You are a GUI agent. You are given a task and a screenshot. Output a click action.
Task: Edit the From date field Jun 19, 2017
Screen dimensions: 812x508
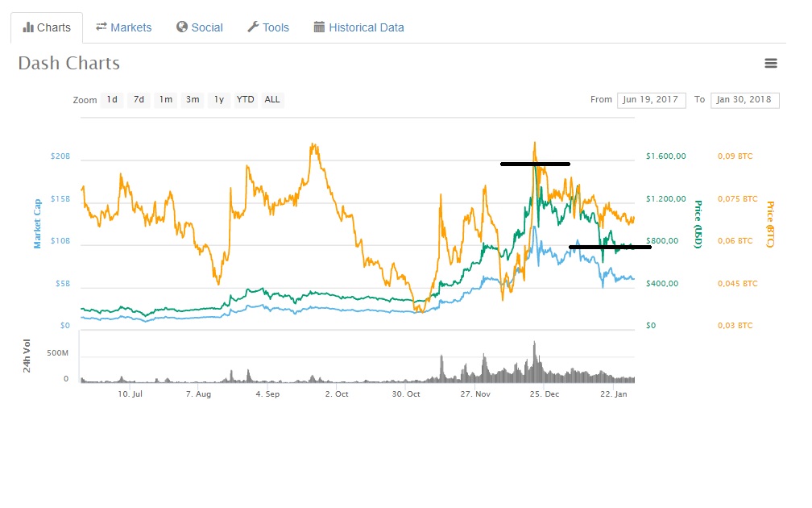[652, 99]
